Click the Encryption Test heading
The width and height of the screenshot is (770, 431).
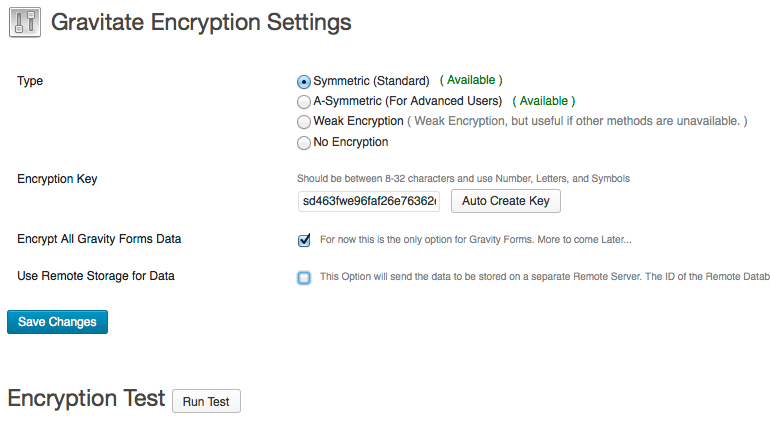[x=86, y=398]
